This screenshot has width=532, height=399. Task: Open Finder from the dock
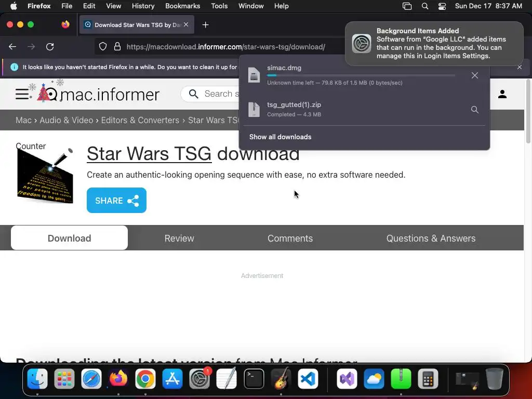point(37,379)
